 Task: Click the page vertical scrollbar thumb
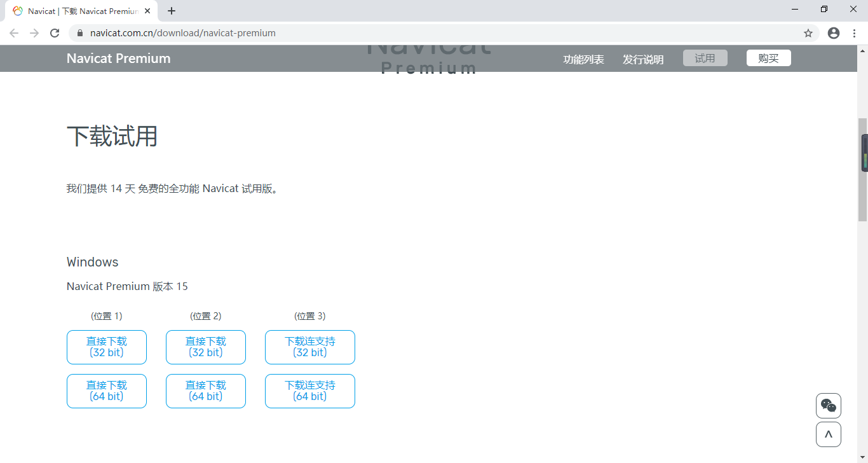(863, 169)
